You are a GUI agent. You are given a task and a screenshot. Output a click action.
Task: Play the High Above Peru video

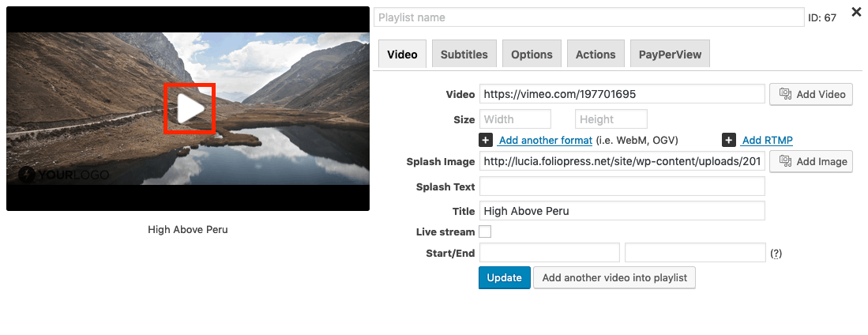[x=190, y=108]
